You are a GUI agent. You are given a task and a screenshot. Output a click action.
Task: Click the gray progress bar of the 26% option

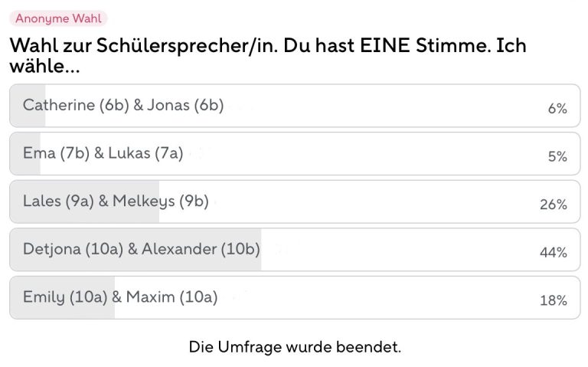click(84, 202)
